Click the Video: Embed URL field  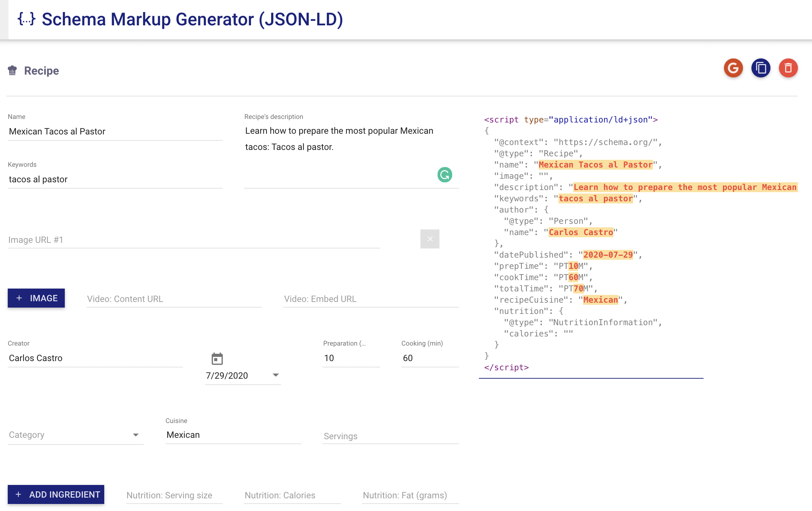point(371,299)
